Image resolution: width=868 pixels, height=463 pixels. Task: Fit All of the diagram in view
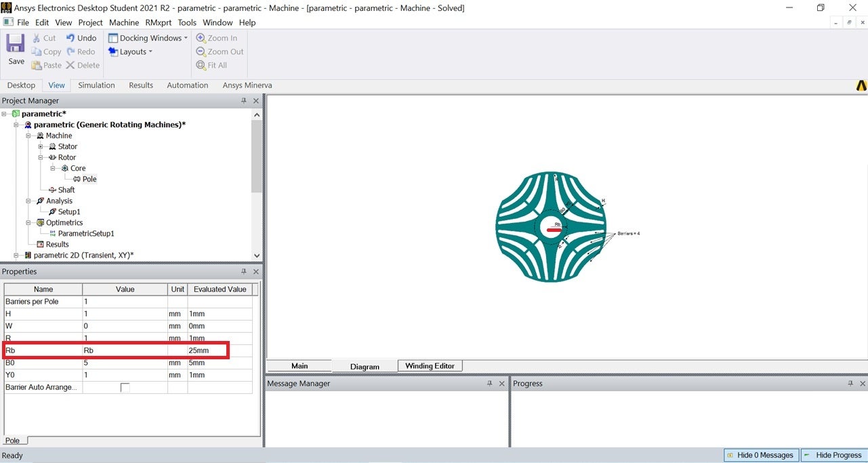click(211, 65)
